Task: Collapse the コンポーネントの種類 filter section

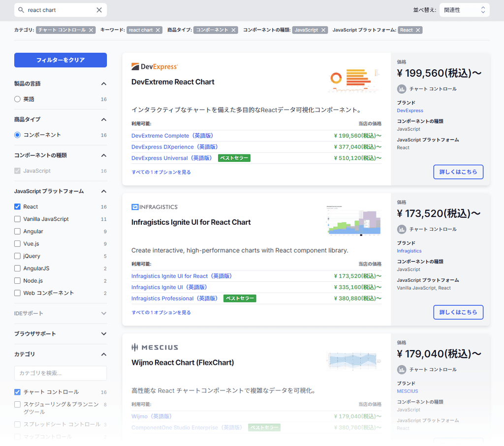Action: pyautogui.click(x=104, y=155)
